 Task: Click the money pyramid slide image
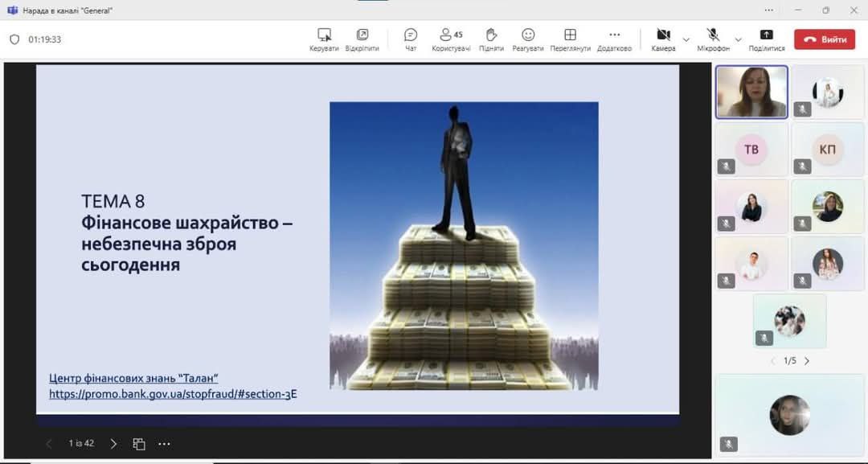coord(464,246)
